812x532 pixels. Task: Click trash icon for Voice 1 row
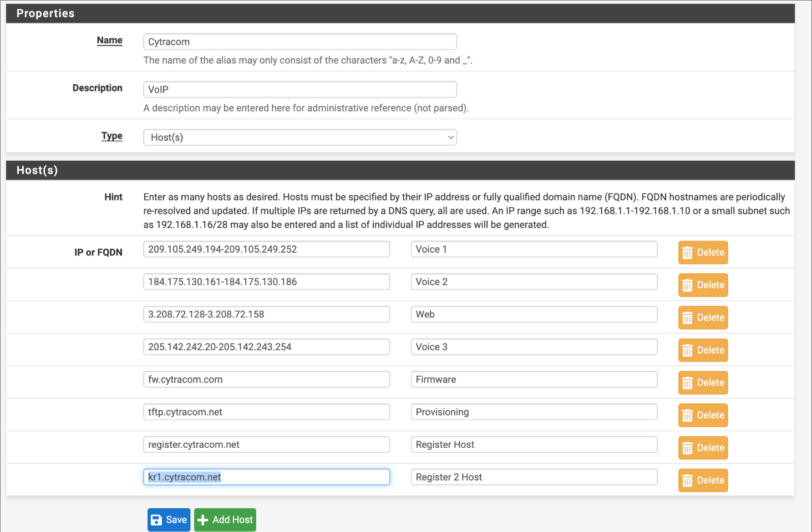[687, 253]
